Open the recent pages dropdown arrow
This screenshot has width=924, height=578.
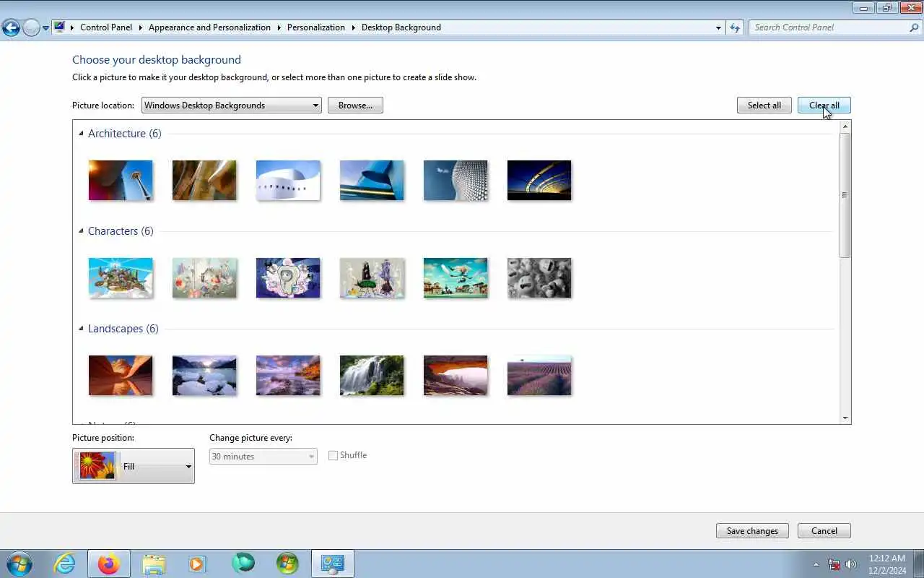45,28
